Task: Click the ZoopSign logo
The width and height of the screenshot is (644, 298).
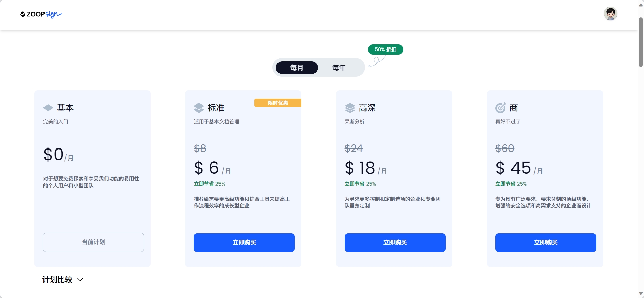Action: pos(41,14)
